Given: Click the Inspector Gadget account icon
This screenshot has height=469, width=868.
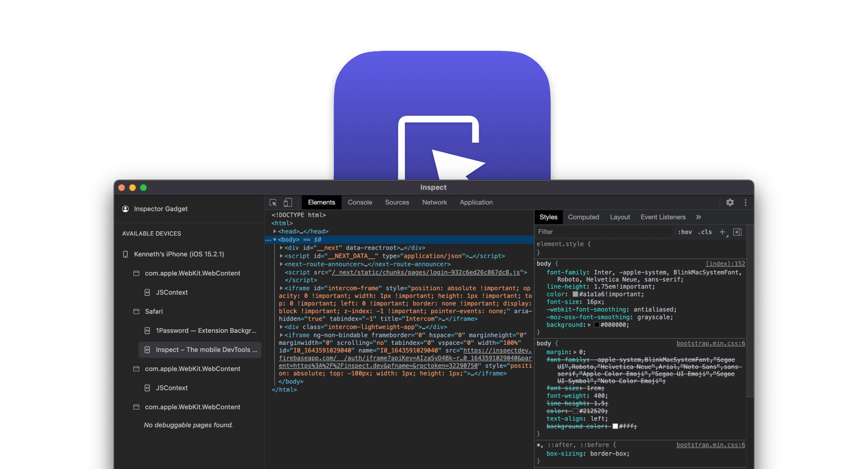Looking at the screenshot, I should coord(125,209).
